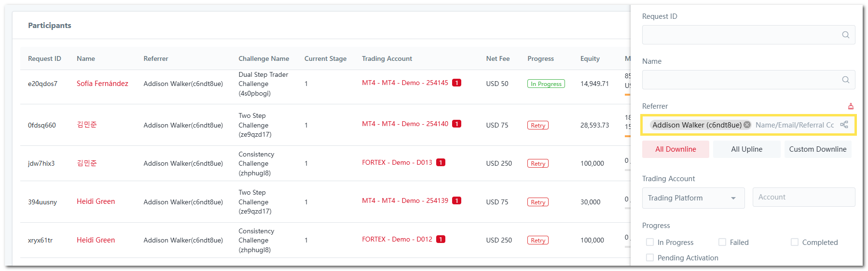
Task: Select the All Downline option
Action: pyautogui.click(x=675, y=149)
